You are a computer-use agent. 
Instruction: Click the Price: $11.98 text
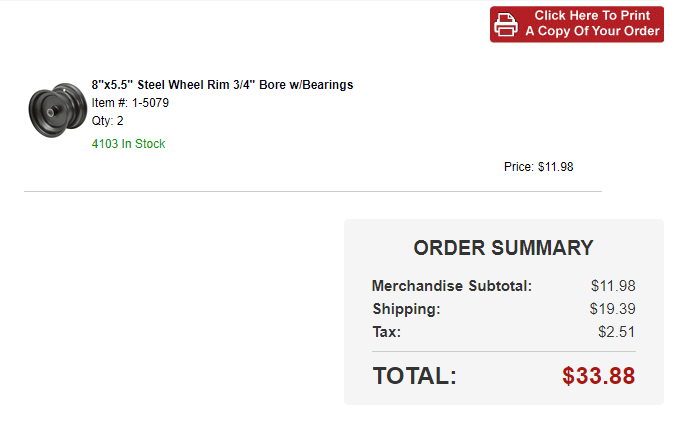pyautogui.click(x=538, y=167)
